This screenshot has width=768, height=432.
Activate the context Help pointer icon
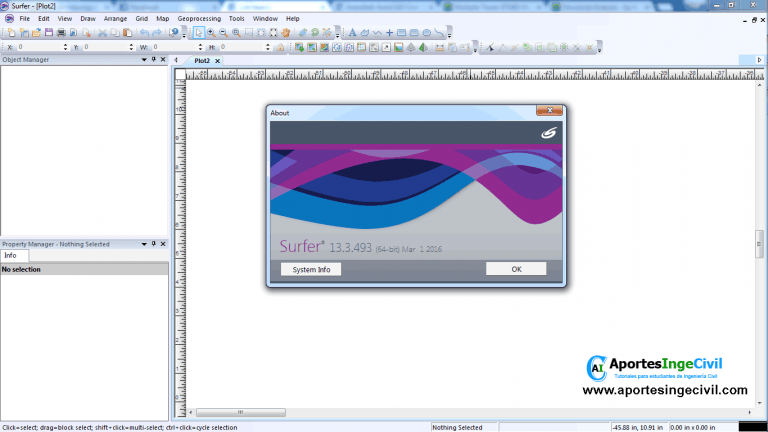174,33
